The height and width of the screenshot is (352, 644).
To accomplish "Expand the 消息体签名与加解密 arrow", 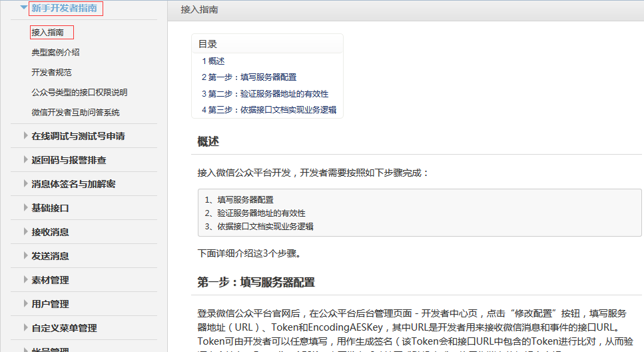I will [25, 183].
